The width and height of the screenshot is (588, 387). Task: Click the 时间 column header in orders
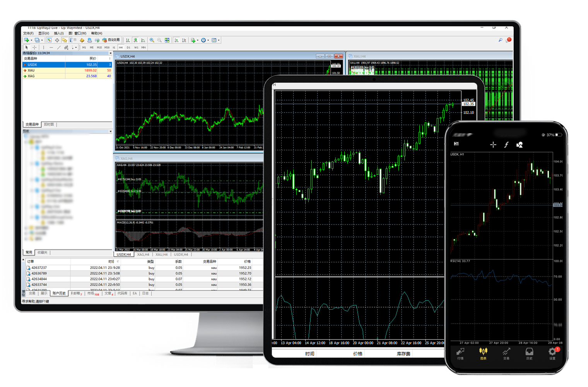pos(111,262)
